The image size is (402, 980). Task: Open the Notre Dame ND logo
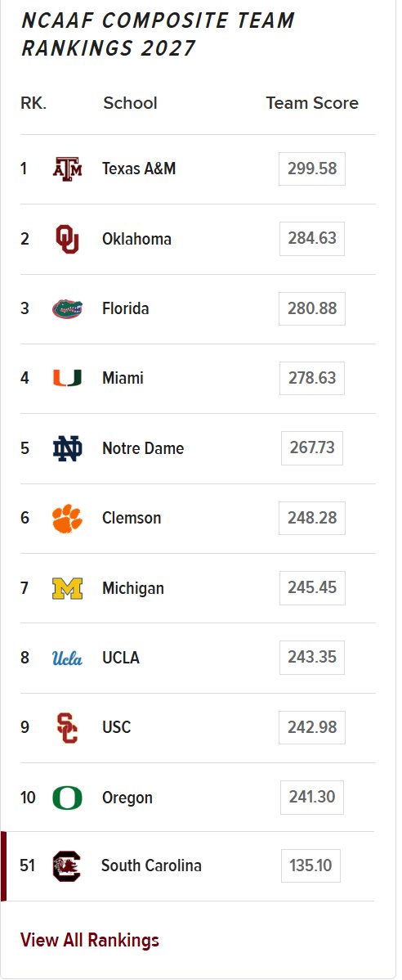coord(68,448)
